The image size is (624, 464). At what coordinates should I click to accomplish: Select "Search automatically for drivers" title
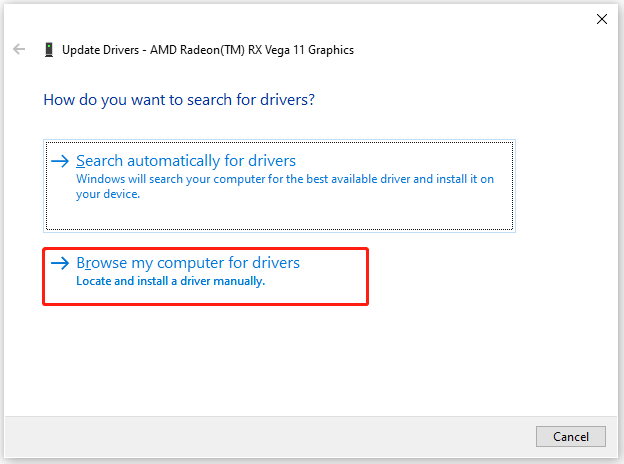click(186, 161)
